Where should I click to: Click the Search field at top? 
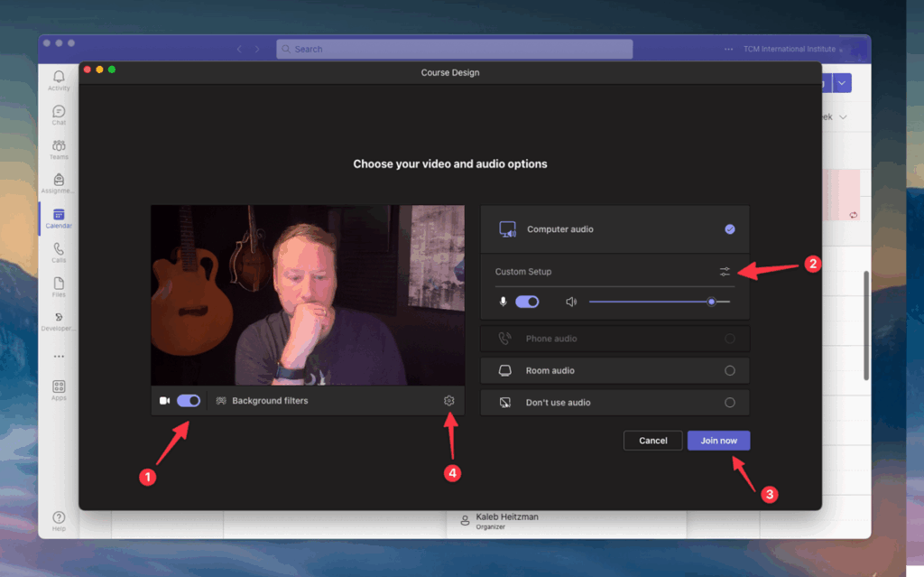point(454,49)
